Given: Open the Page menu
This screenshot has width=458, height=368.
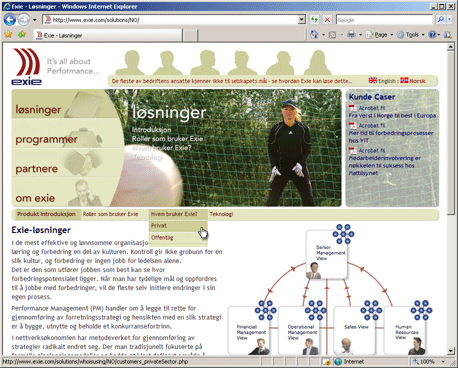Looking at the screenshot, I should click(379, 35).
